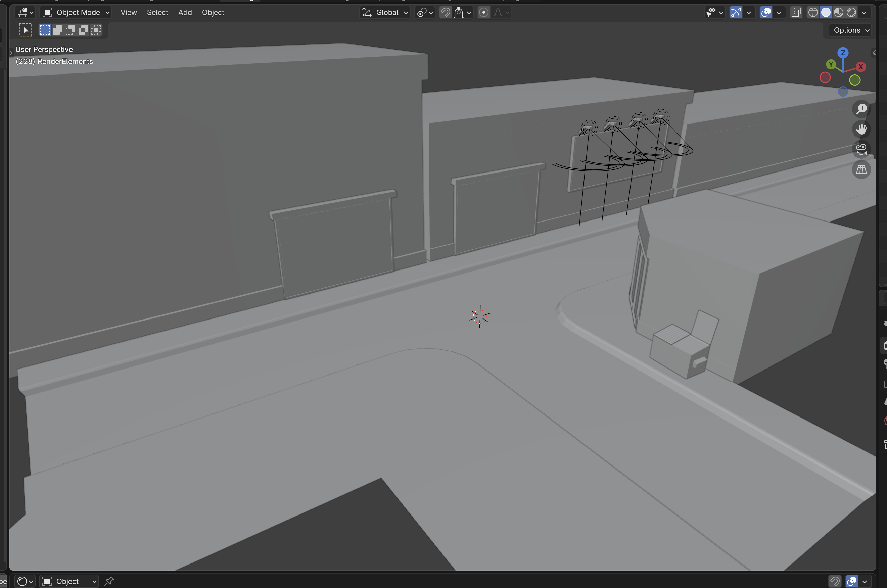Click the hand pan view icon

pyautogui.click(x=861, y=129)
